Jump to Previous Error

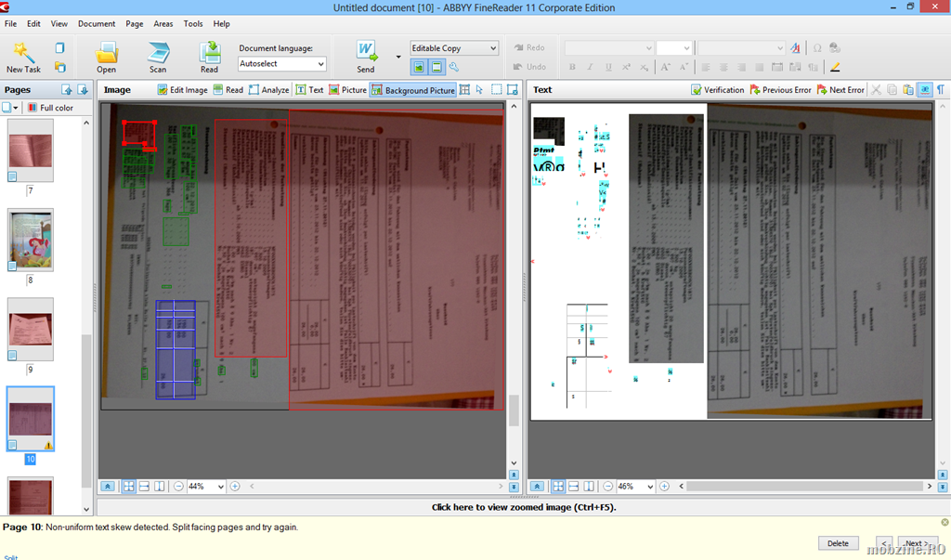(780, 90)
